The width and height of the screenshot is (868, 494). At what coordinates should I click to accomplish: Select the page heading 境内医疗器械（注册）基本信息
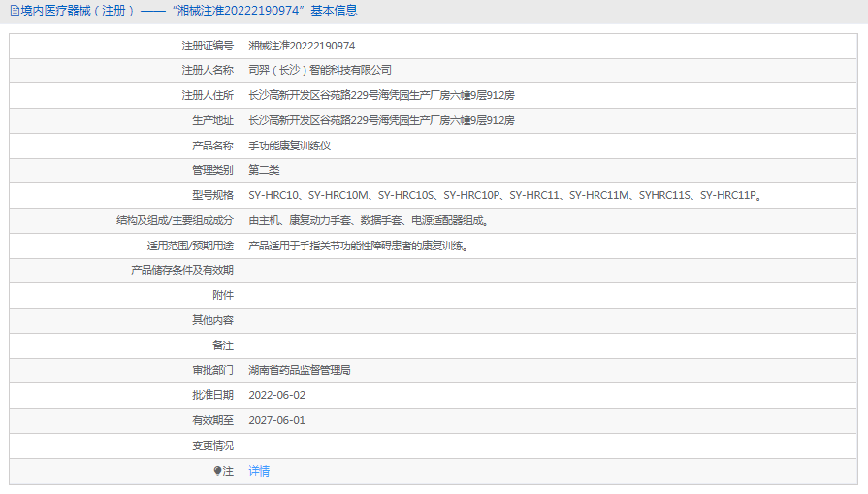(x=184, y=11)
